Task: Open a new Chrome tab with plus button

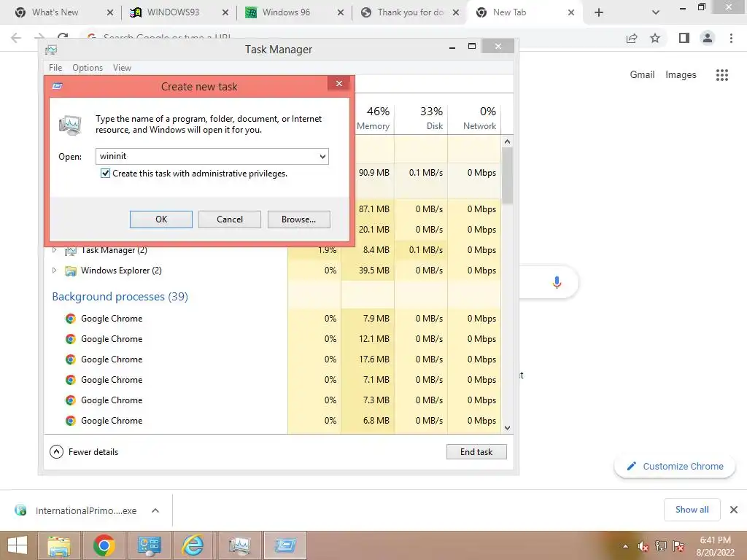Action: 599,12
